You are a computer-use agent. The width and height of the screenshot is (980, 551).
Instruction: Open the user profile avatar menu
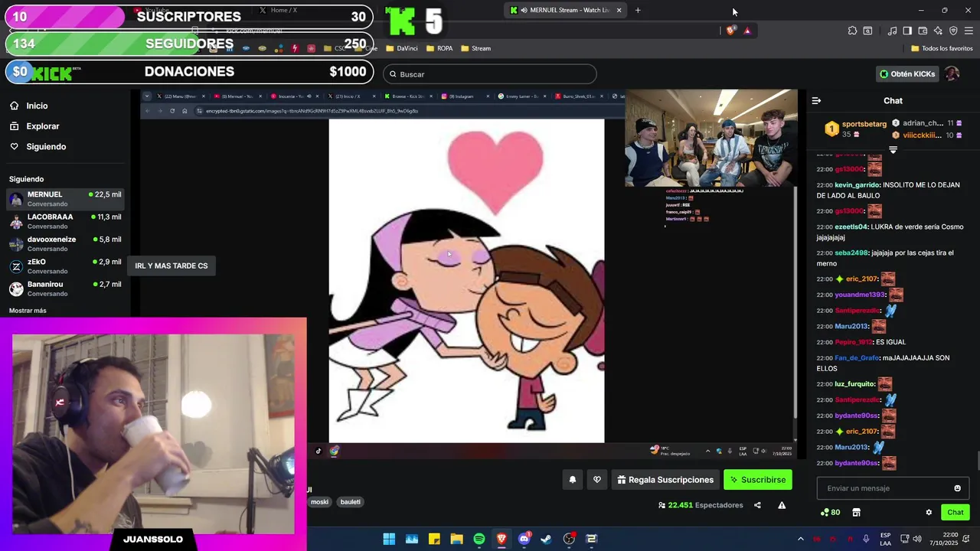(952, 74)
